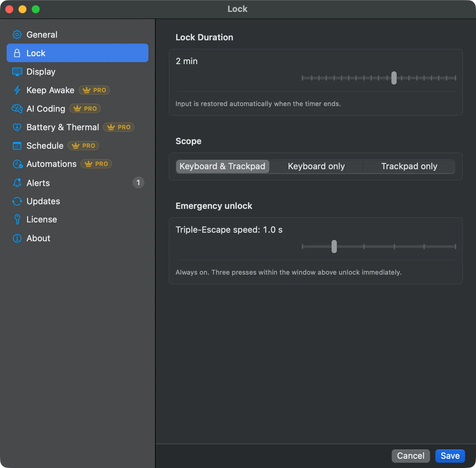Screen dimensions: 476x468
Task: Open the Schedule section
Action: pyautogui.click(x=77, y=146)
